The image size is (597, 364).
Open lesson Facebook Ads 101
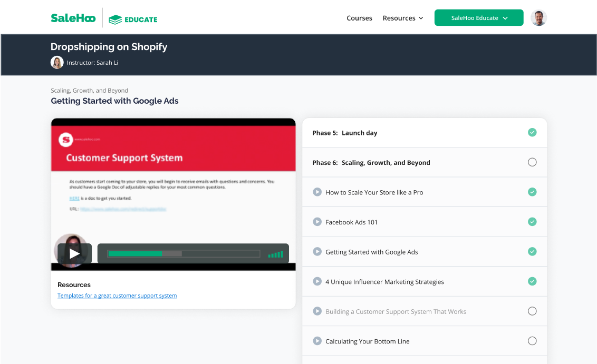(x=351, y=222)
